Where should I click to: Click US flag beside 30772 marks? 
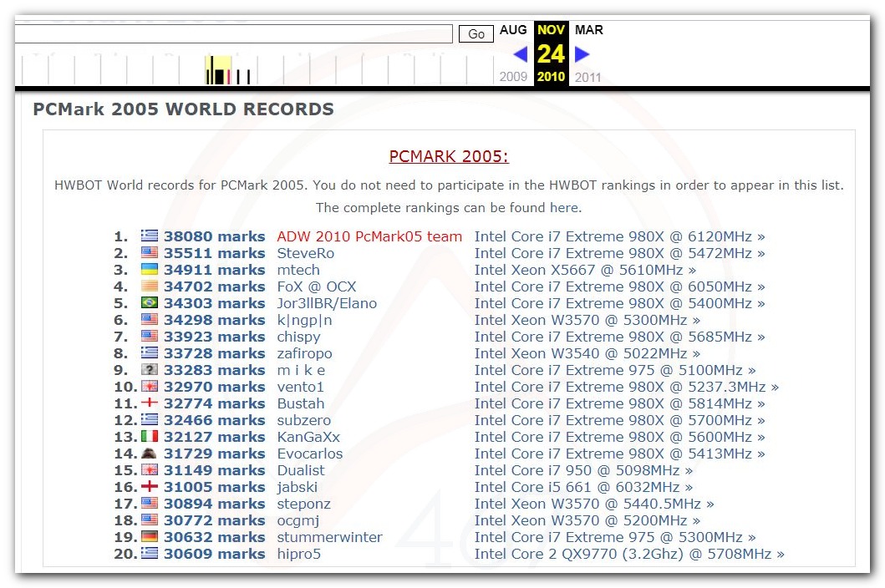pyautogui.click(x=149, y=520)
